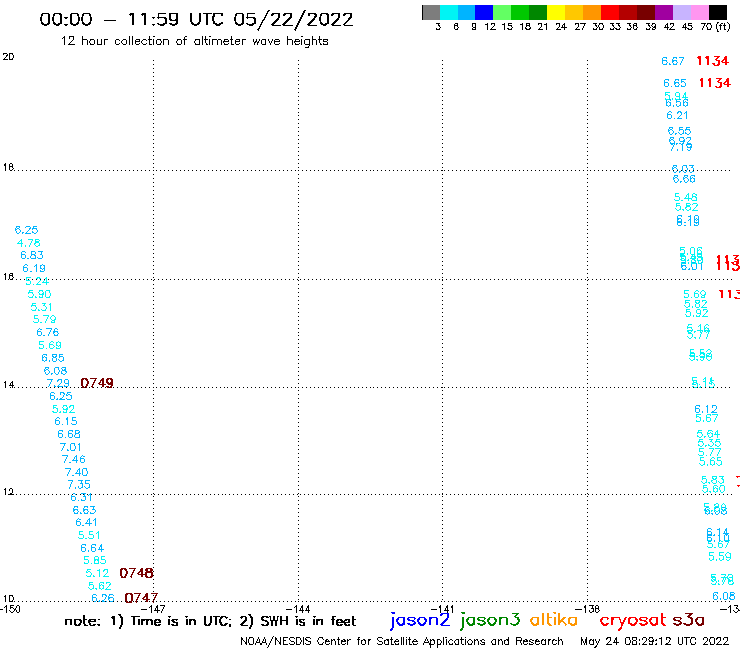Click the wave height value 5.59
This screenshot has height=650, width=740.
click(720, 557)
